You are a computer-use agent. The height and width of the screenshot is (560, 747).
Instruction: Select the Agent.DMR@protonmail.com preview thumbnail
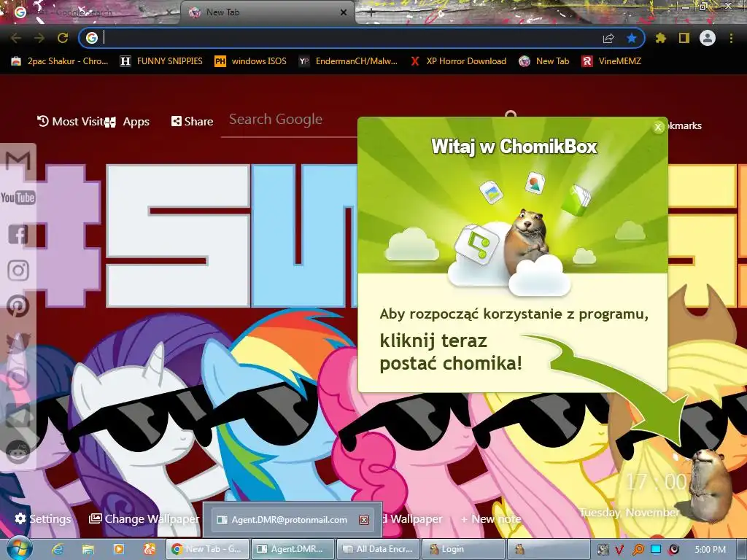(x=293, y=519)
